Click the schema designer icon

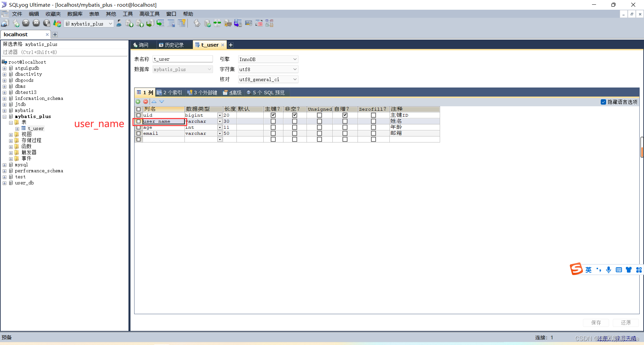[269, 23]
